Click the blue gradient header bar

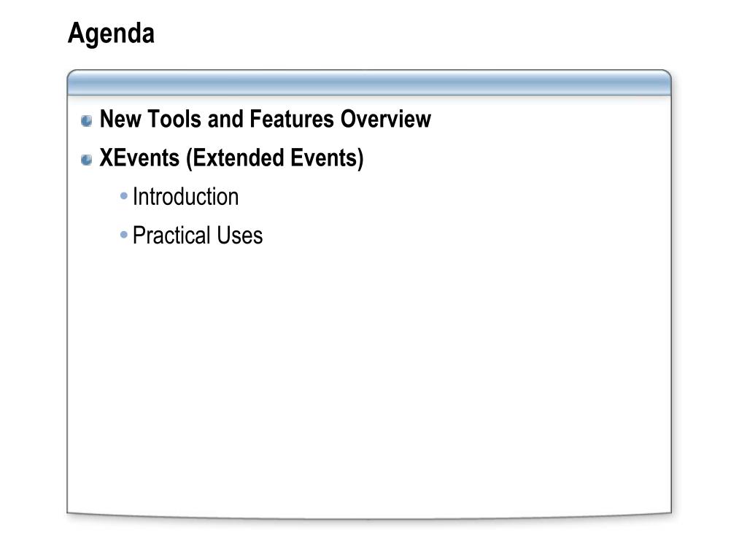coord(369,83)
